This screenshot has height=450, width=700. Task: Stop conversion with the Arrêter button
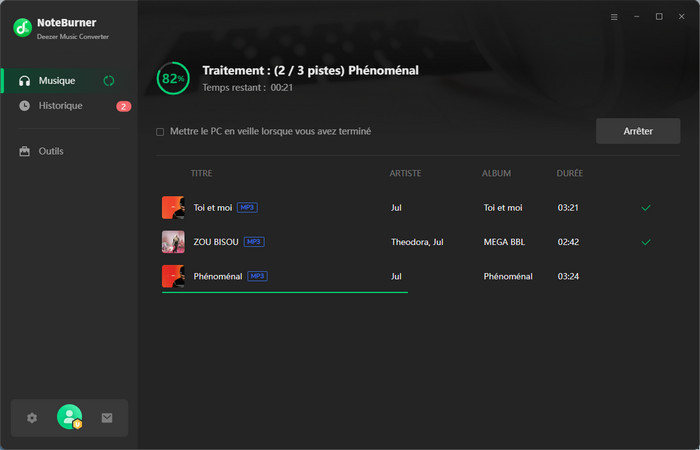coord(638,131)
